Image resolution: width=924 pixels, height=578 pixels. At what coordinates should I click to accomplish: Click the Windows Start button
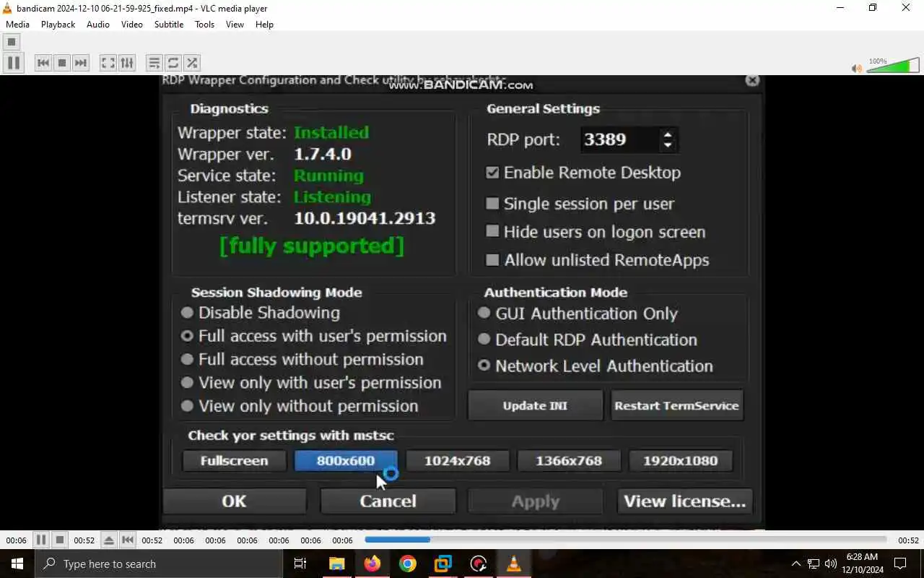(17, 564)
